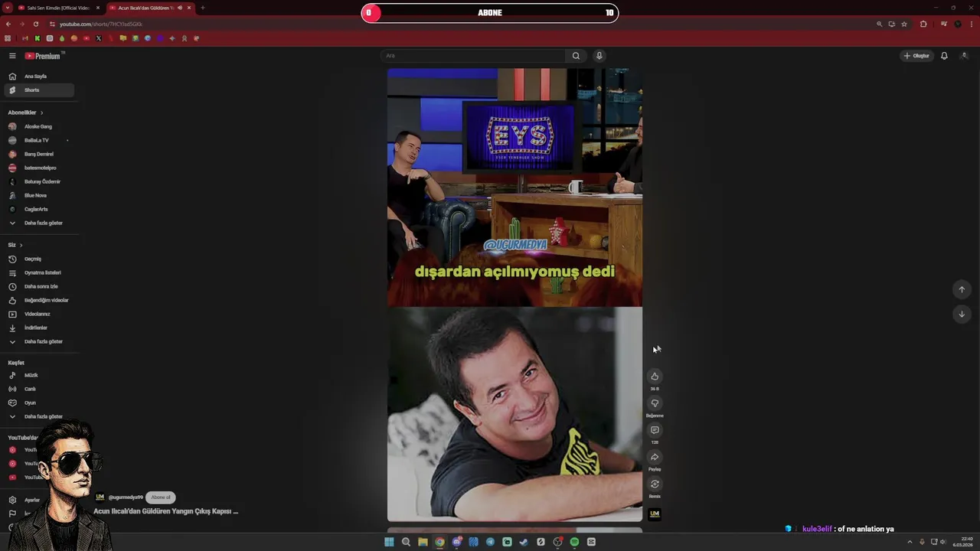Screen dimensions: 980x551
Task: Reload the page
Action: [x=35, y=24]
